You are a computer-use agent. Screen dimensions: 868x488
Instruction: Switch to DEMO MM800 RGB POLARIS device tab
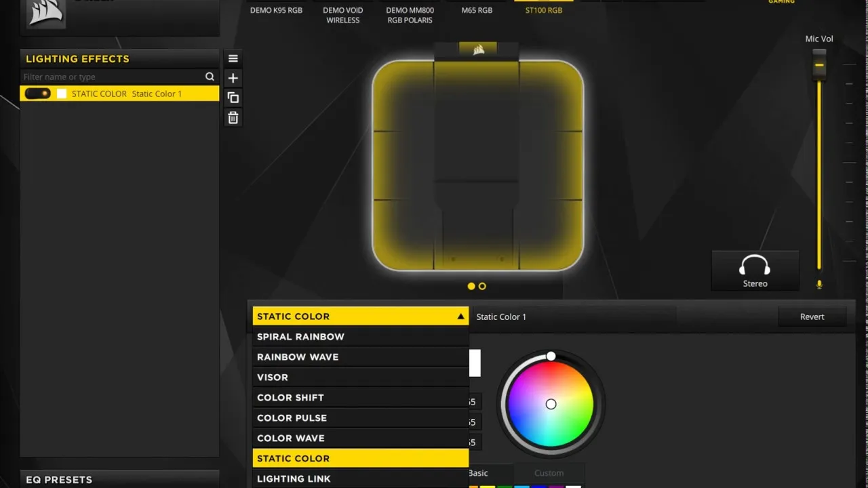410,15
